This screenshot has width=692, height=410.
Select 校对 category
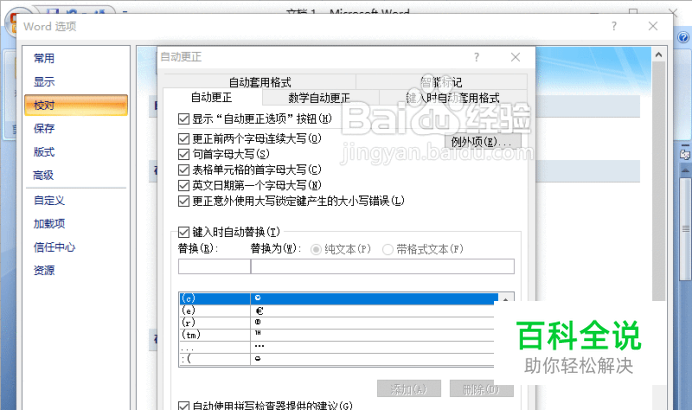(x=76, y=105)
